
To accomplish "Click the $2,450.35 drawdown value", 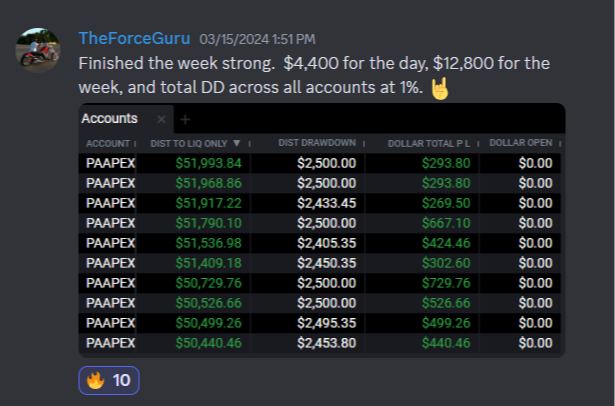I will pyautogui.click(x=326, y=263).
